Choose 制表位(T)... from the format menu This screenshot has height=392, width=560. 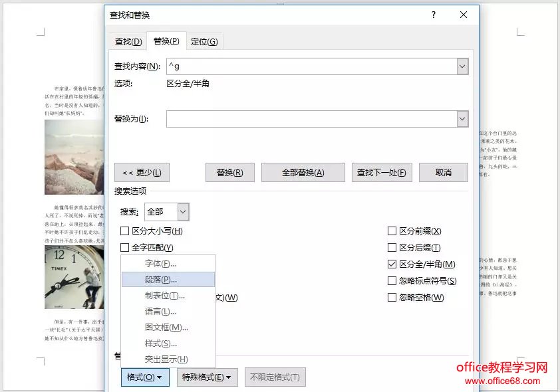click(x=168, y=296)
